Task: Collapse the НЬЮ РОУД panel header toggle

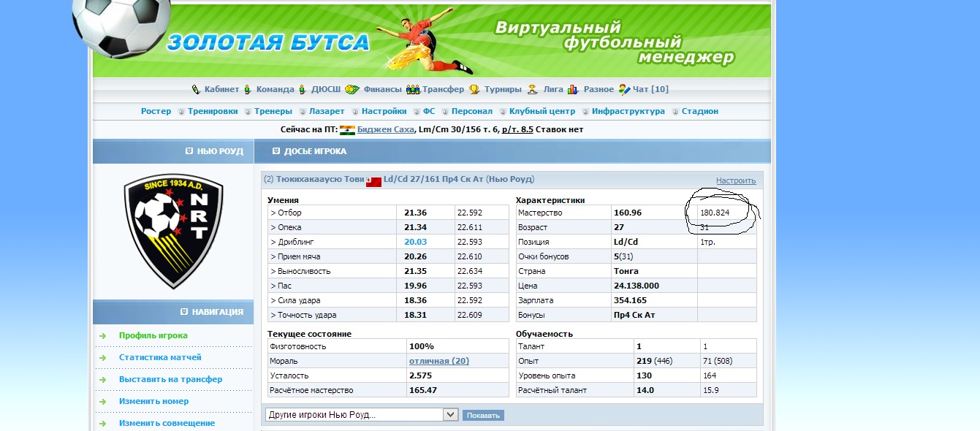Action: click(x=189, y=151)
